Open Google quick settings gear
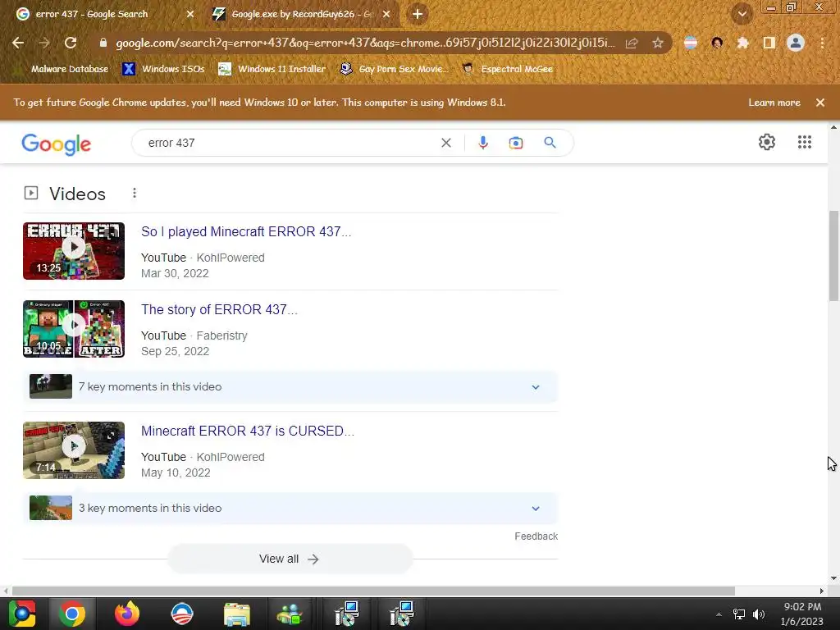 point(767,142)
